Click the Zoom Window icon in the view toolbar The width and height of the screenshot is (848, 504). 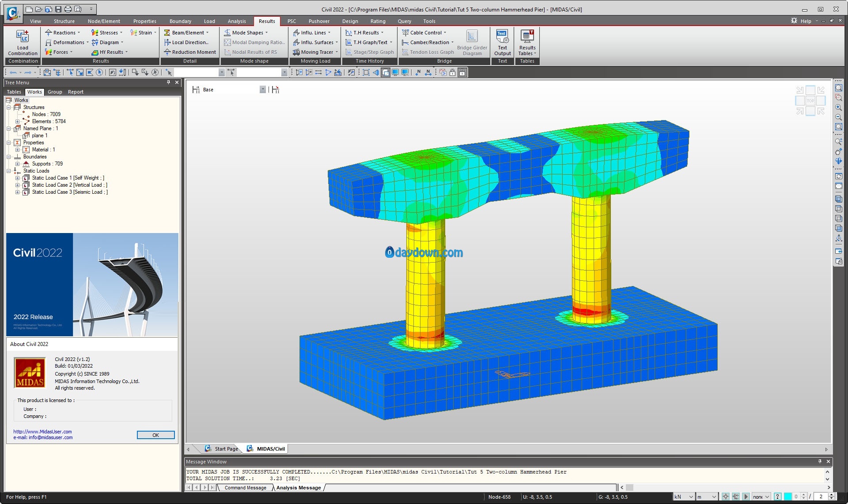[838, 98]
